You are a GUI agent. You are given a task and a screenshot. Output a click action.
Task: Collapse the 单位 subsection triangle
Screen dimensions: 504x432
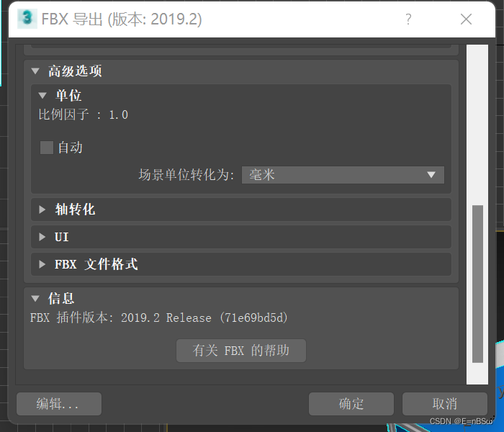pos(42,96)
